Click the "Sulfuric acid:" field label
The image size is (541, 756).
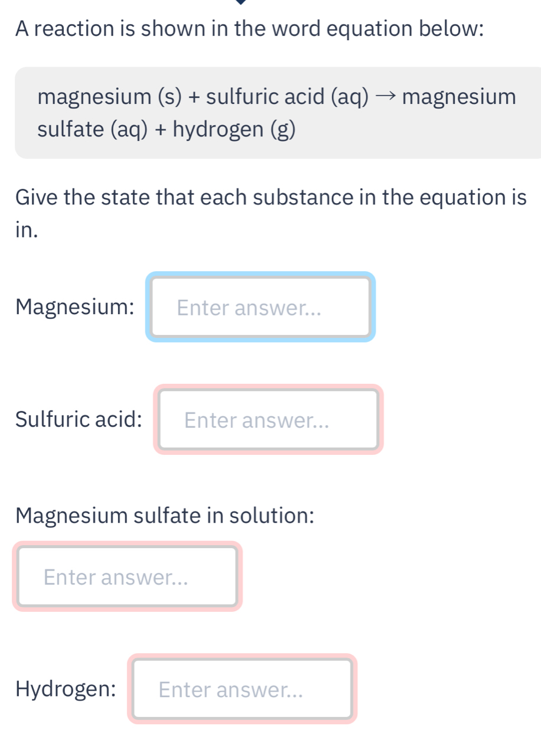pos(79,420)
